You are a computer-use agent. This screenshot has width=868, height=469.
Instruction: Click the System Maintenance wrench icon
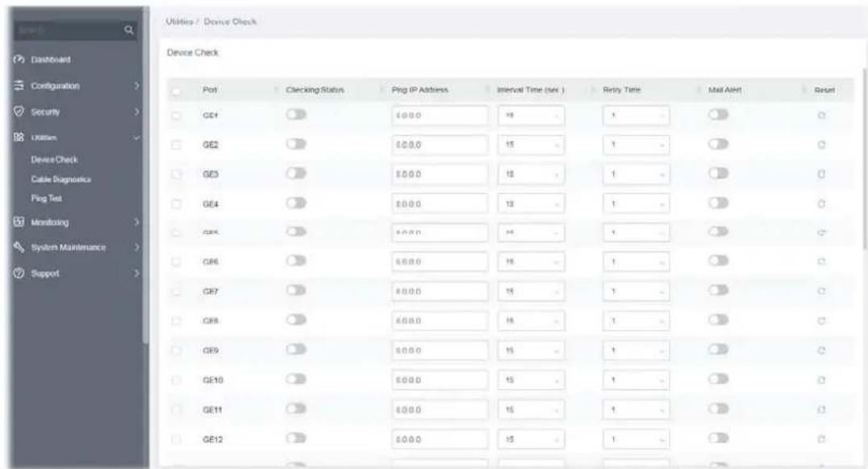[19, 247]
